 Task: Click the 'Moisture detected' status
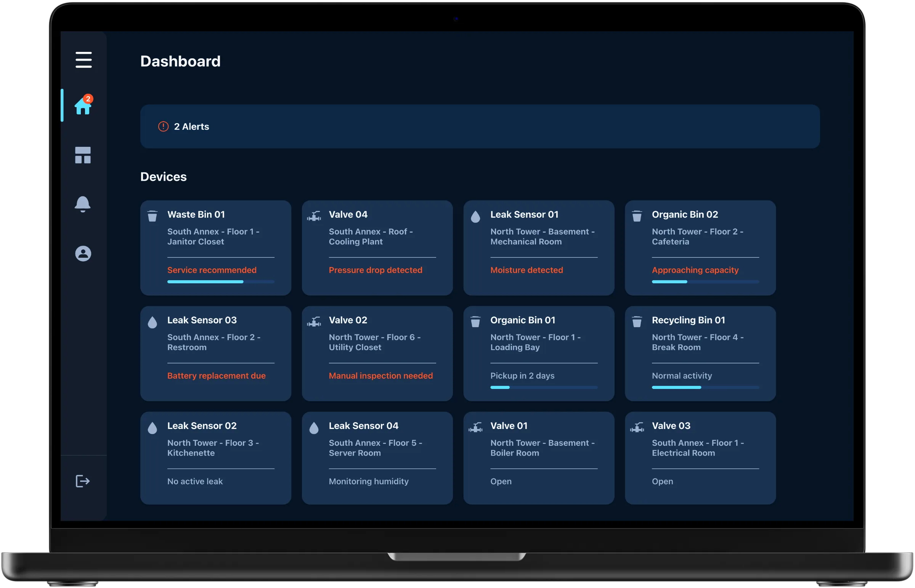(x=527, y=270)
